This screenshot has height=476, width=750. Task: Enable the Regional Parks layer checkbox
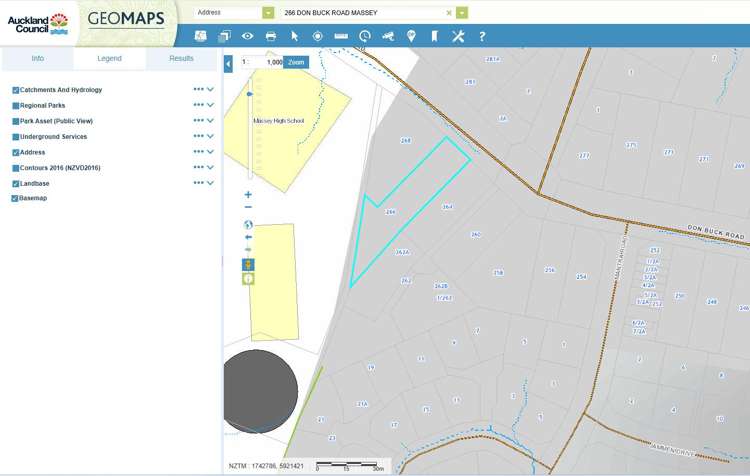16,105
